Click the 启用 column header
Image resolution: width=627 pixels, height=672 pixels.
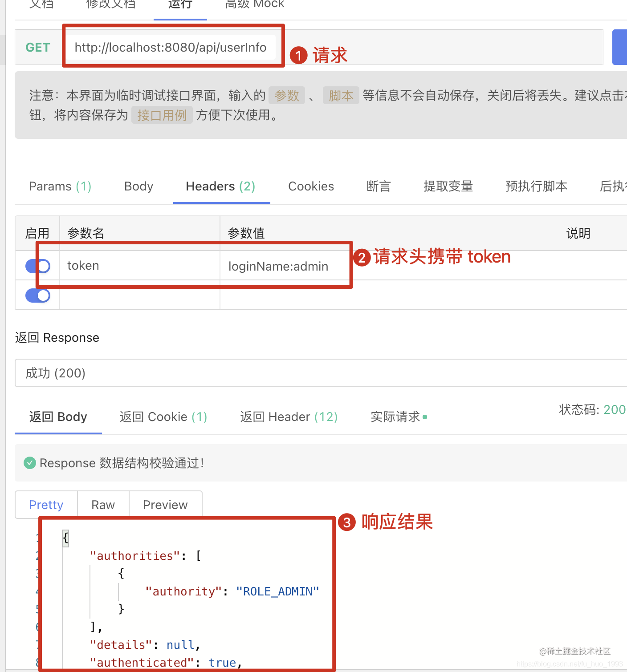click(37, 233)
